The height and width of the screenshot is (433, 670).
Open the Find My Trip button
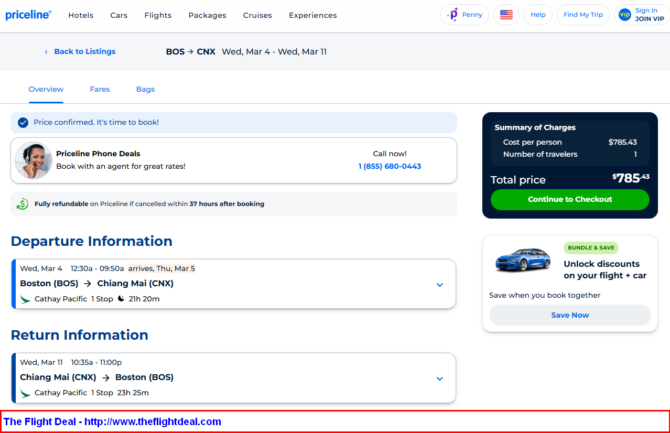pos(583,15)
